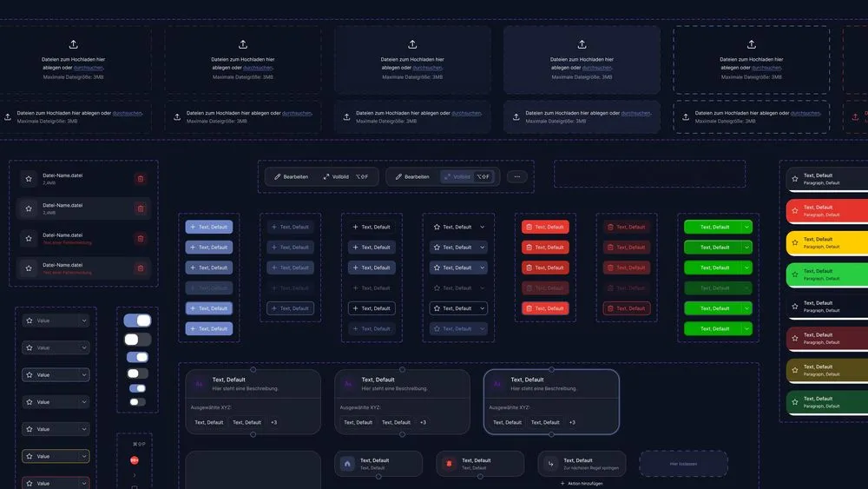
Task: Click 'Zur nächsten Regel springen' text
Action: coord(590,468)
